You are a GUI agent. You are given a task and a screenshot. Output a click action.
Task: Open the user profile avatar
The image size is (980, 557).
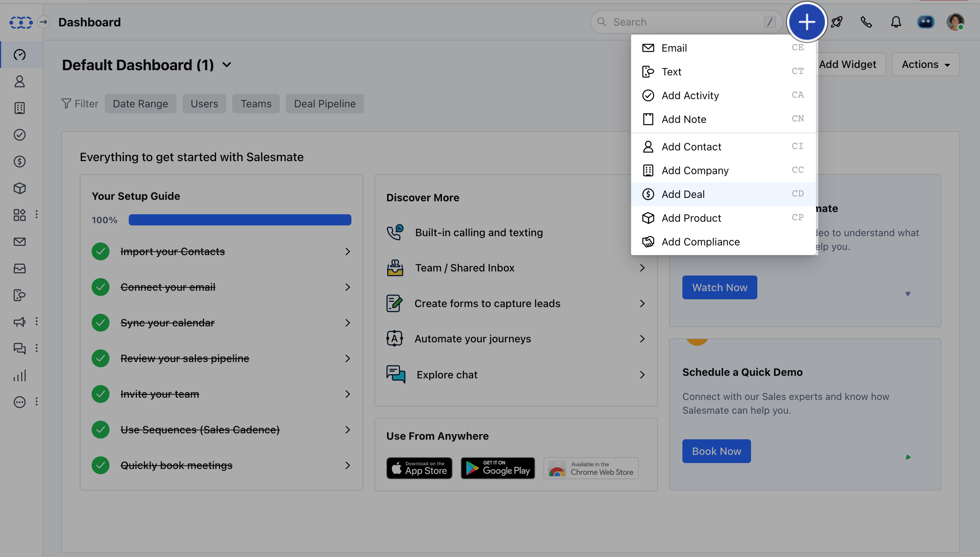click(x=956, y=22)
